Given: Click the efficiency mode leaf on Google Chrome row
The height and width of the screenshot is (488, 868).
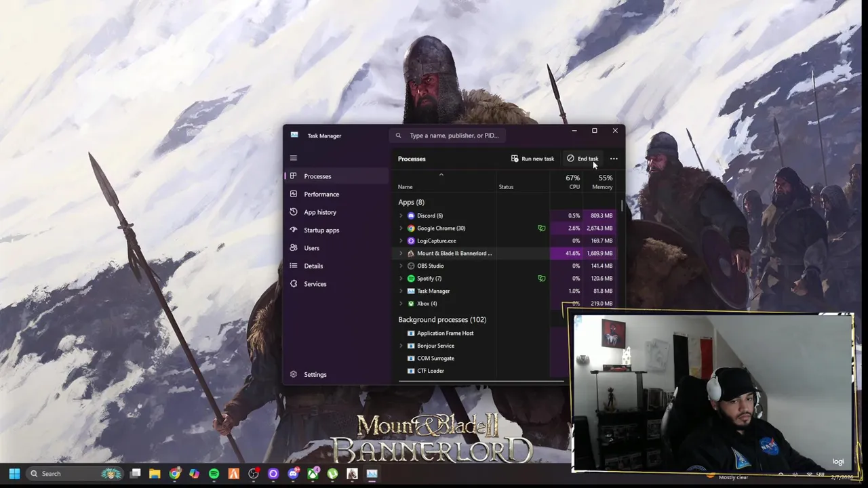Looking at the screenshot, I should coord(541,228).
